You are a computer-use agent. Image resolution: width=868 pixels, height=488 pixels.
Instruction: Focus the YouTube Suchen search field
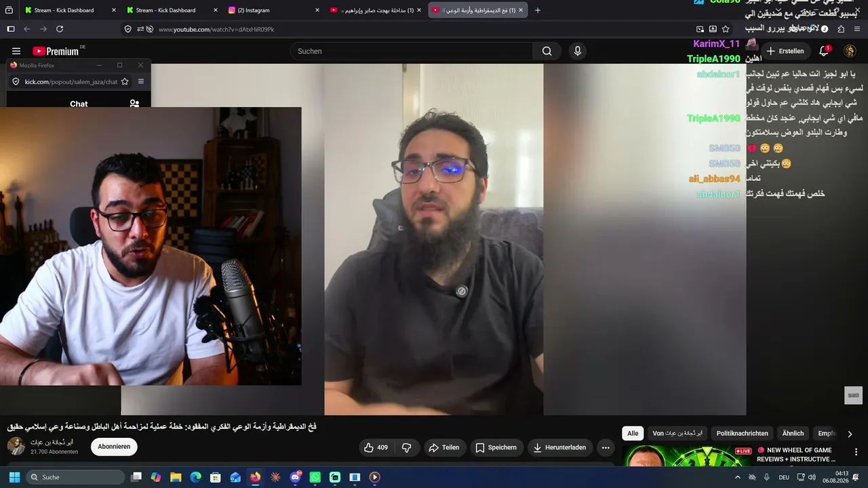tap(412, 52)
